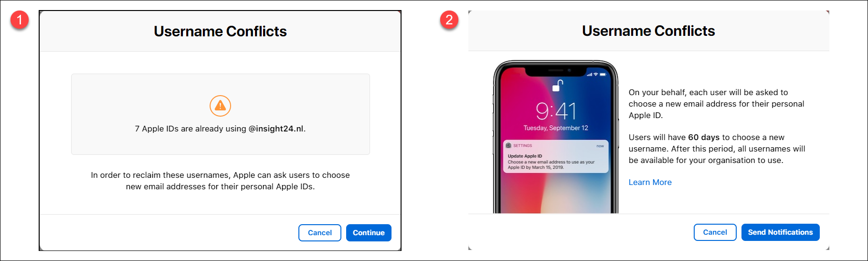Click the cellular signal bars on iPhone
This screenshot has width=868, height=261.
(590, 75)
